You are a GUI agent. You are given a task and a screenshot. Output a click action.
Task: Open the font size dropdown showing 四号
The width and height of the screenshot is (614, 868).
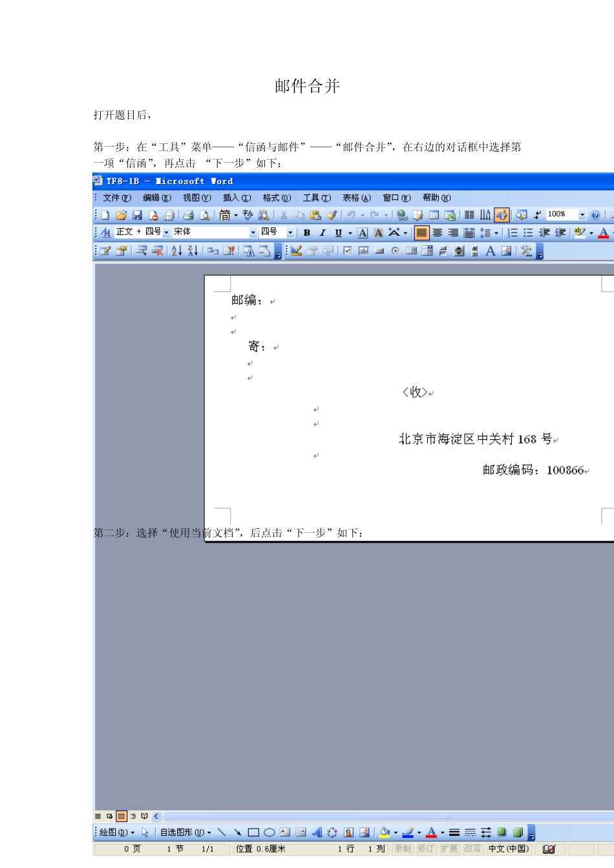(290, 232)
